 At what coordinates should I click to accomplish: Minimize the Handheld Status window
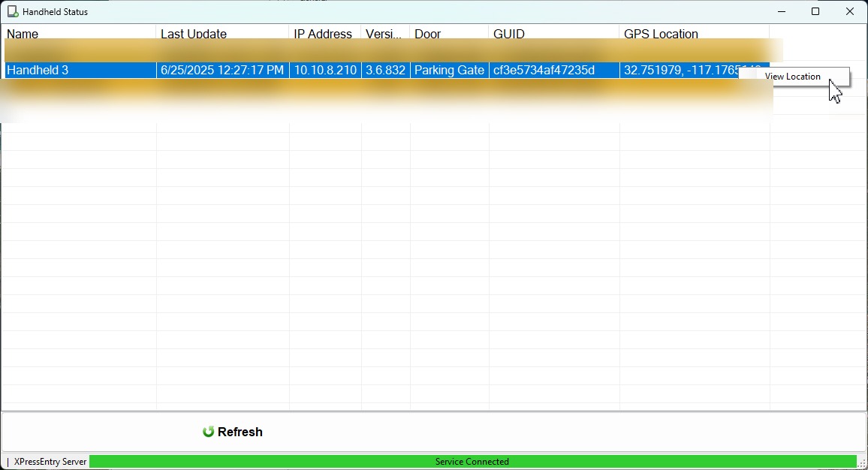(782, 12)
